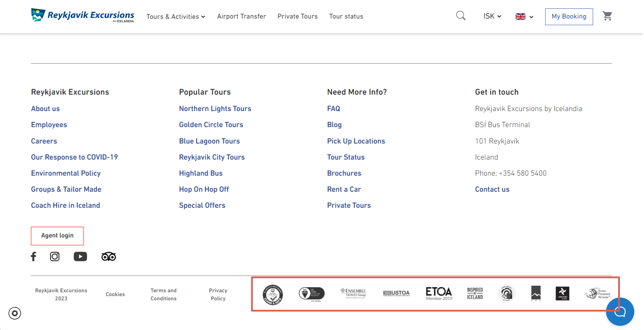This screenshot has width=644, height=330.
Task: Open Coach Hire in Iceland link
Action: click(65, 205)
